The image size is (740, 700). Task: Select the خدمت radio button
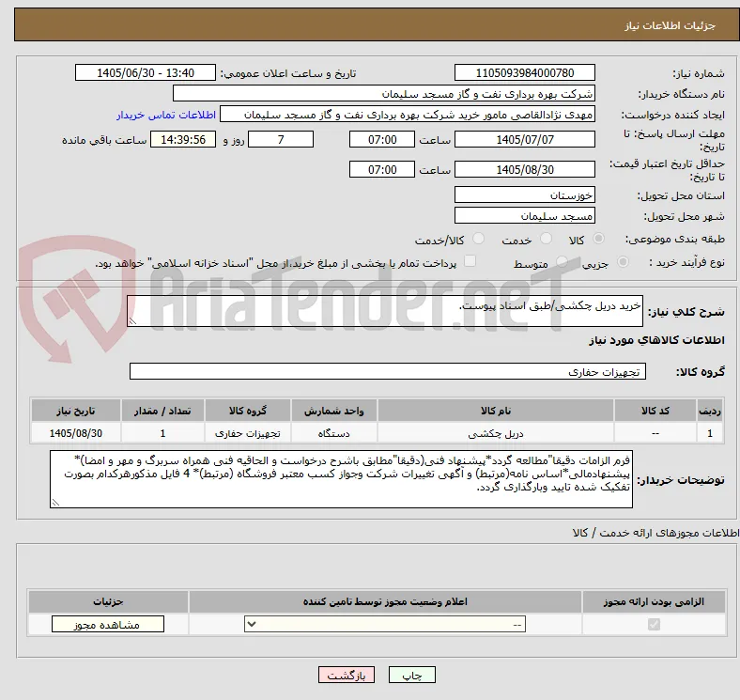click(546, 239)
